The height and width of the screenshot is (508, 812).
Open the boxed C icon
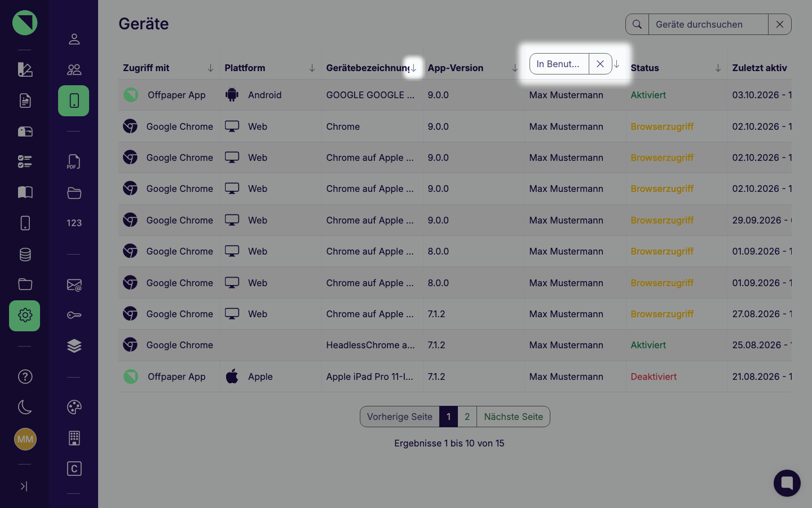click(x=74, y=468)
